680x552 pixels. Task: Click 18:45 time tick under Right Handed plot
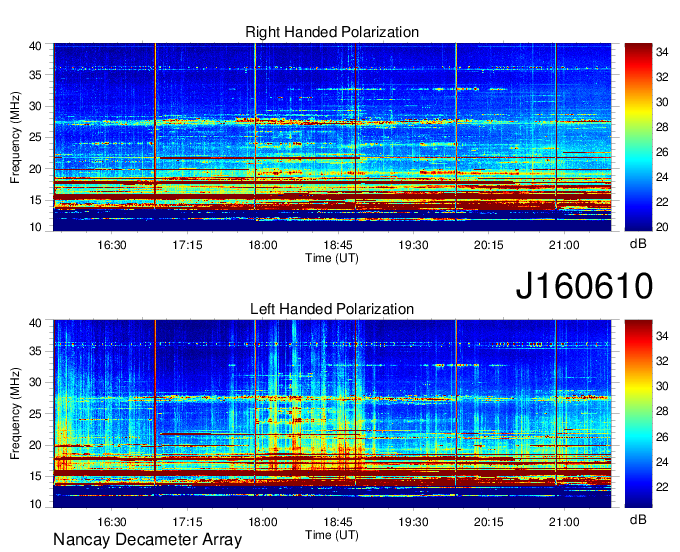coord(338,245)
